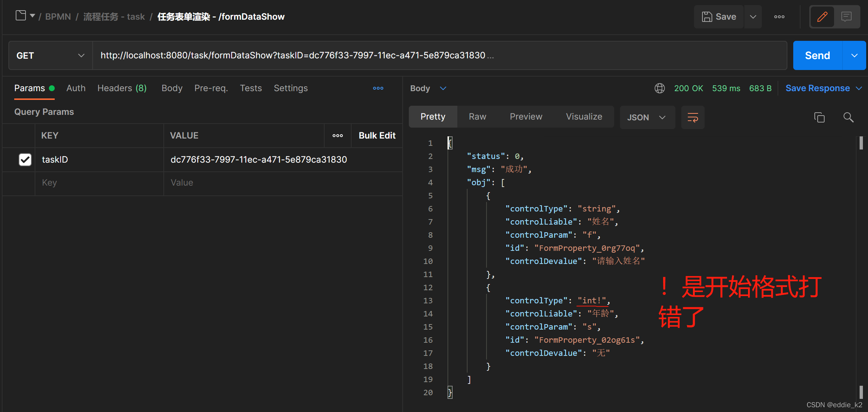Click the "成功" msg value
The height and width of the screenshot is (412, 868).
point(514,170)
